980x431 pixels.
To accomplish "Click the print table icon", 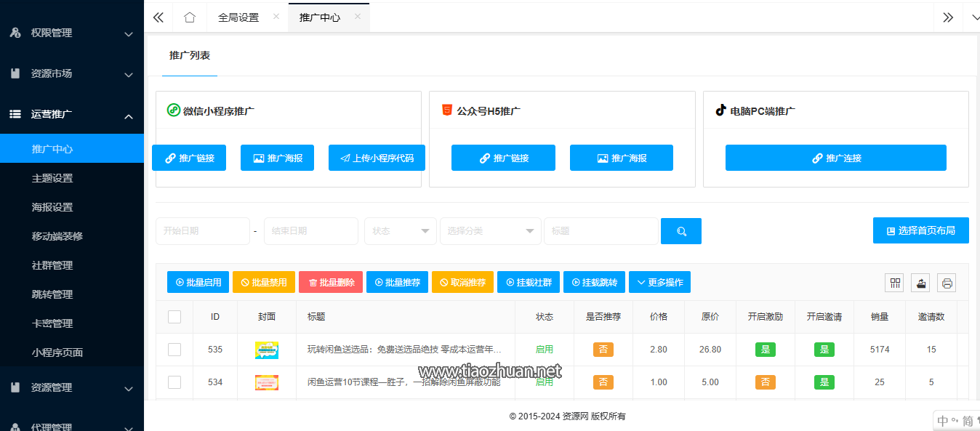I will 947,283.
